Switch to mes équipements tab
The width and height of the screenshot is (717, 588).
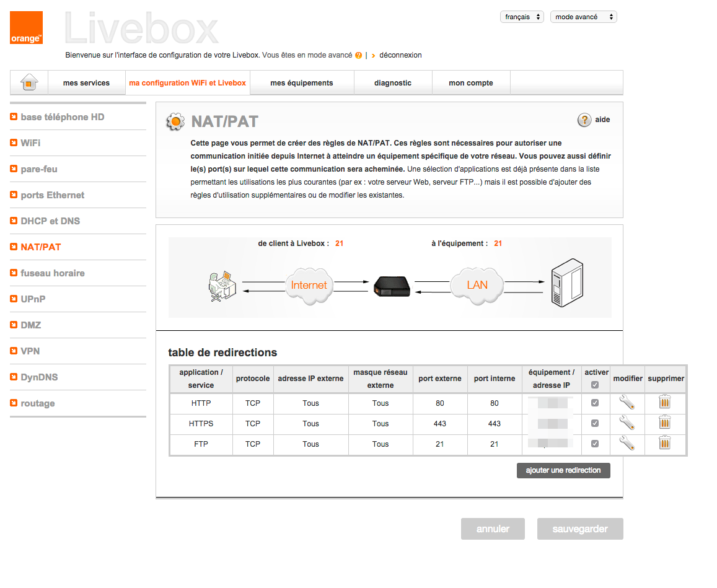(x=301, y=83)
